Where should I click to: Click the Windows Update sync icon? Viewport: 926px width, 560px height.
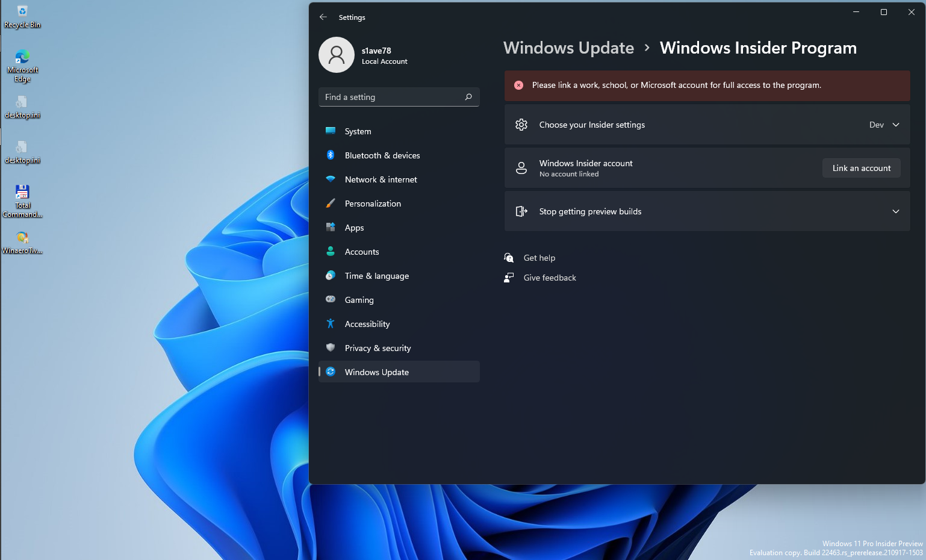(x=331, y=372)
